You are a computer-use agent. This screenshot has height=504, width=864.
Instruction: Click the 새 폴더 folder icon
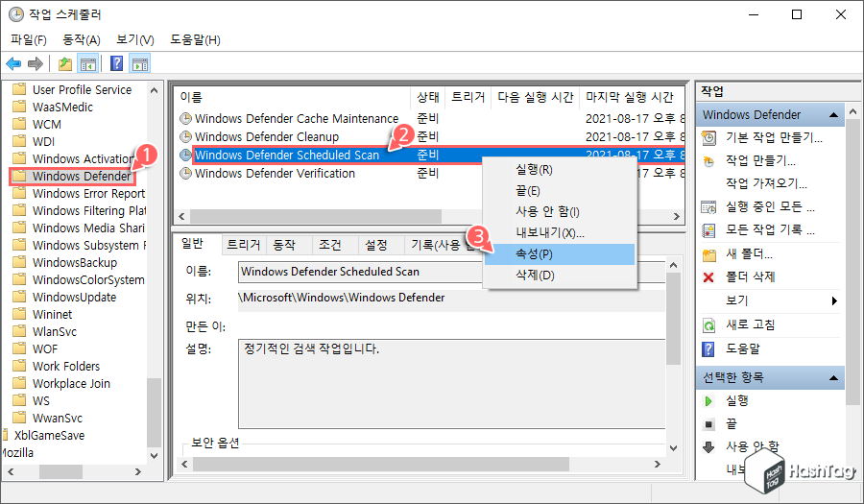[x=708, y=254]
